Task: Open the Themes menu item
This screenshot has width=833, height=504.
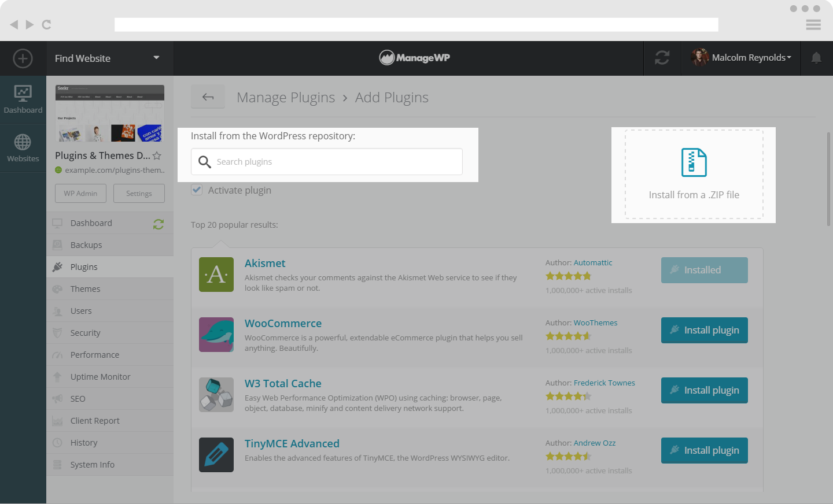Action: click(x=110, y=289)
